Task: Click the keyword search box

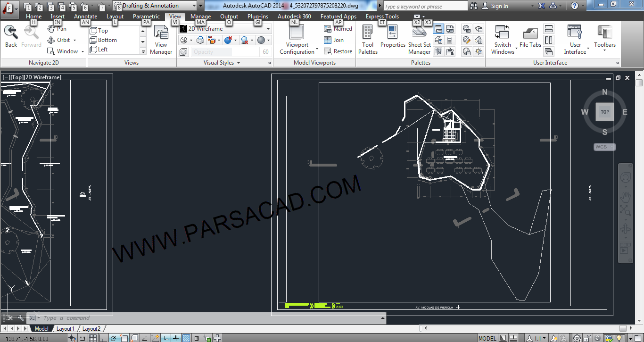Action: (x=425, y=6)
